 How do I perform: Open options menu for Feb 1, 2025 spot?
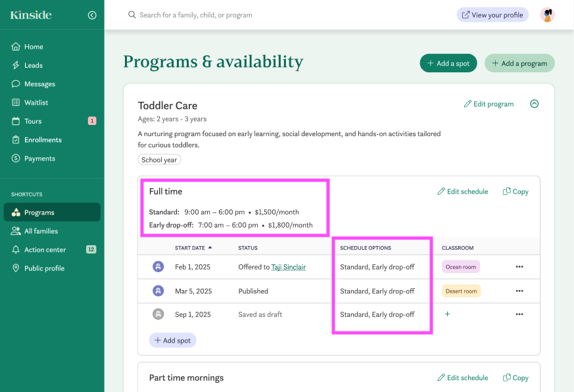pos(519,267)
